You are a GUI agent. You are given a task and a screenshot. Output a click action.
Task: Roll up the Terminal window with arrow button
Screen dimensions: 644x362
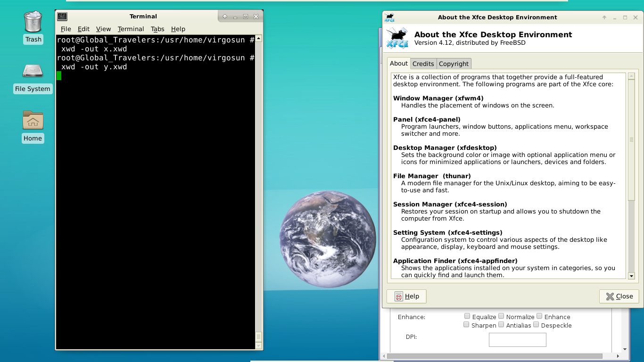[x=225, y=16]
